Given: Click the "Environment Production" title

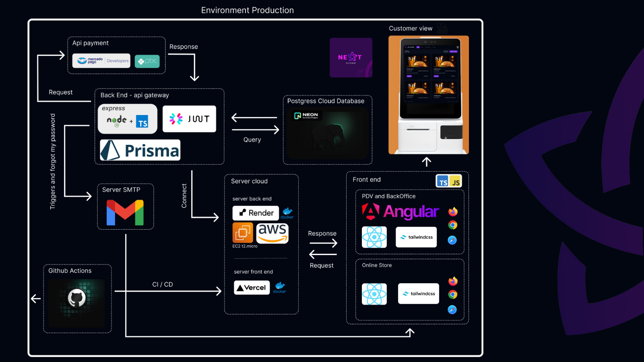Looking at the screenshot, I should click(x=248, y=10).
